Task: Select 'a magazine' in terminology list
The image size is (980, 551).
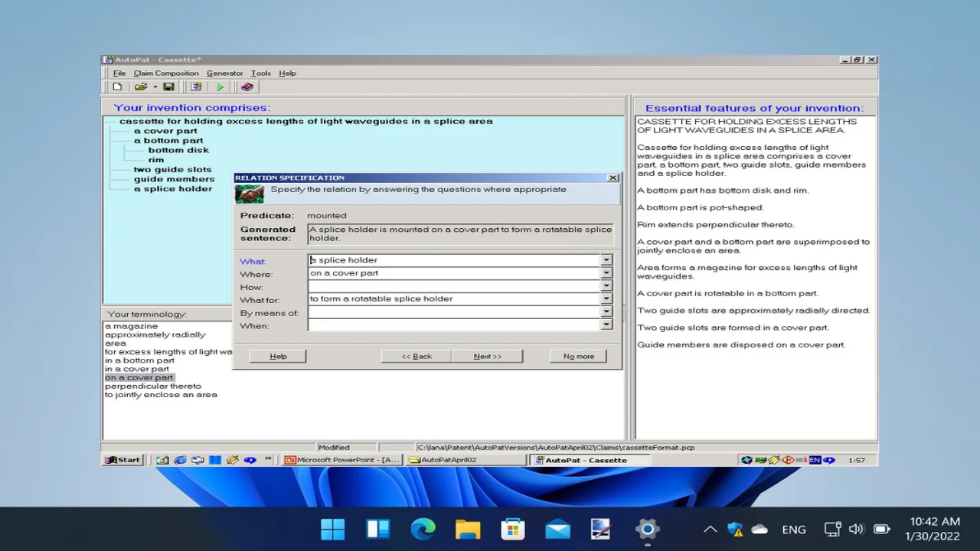Action: (x=131, y=326)
